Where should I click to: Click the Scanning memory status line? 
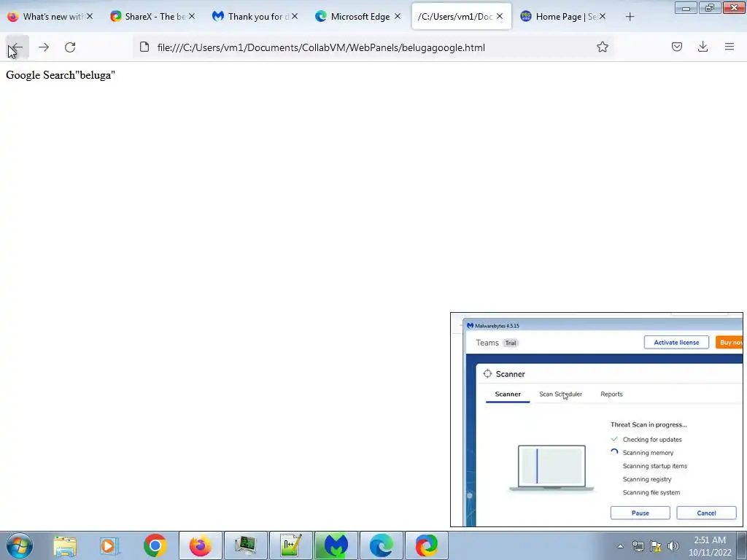(x=648, y=453)
